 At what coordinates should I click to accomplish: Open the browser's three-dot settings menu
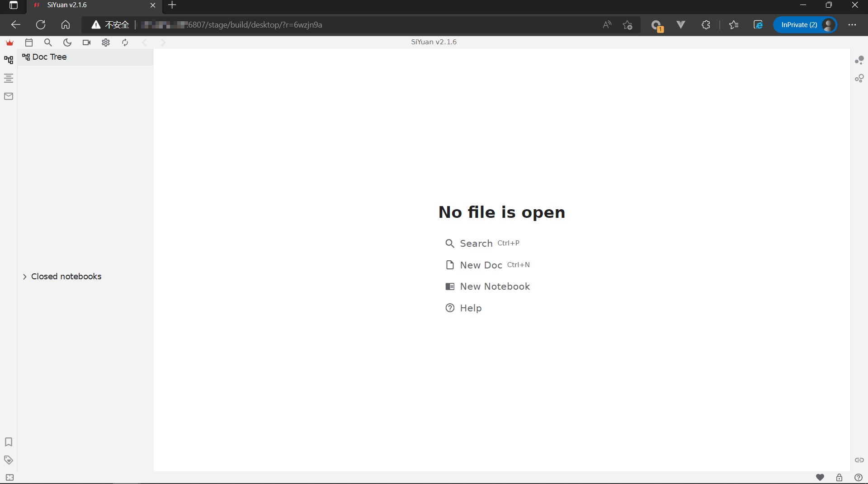[x=852, y=25]
